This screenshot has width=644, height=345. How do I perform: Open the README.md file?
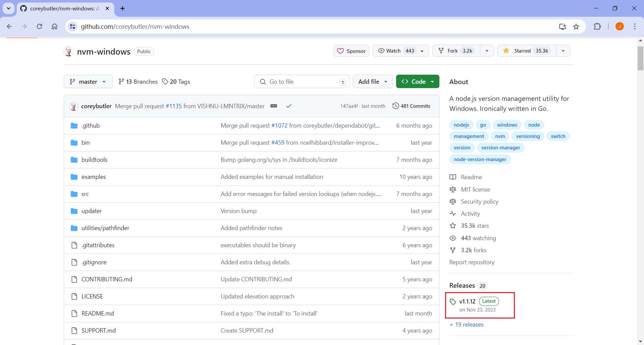pyautogui.click(x=98, y=314)
